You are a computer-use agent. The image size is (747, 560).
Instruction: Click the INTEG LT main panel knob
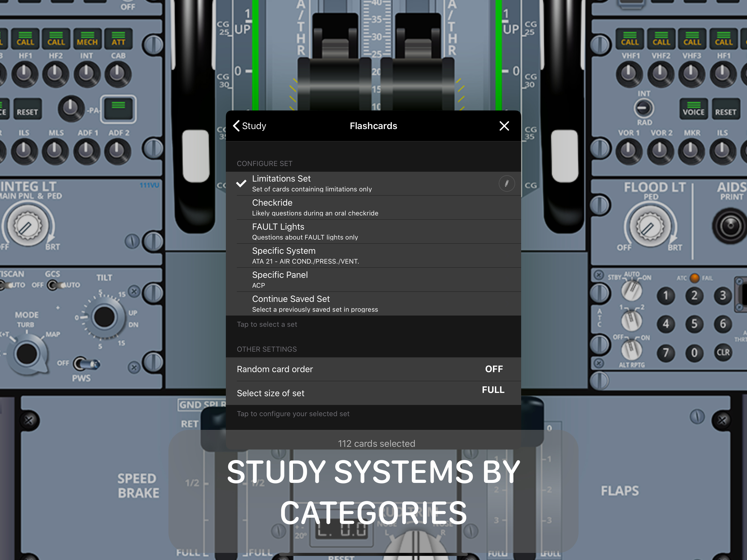point(27,226)
